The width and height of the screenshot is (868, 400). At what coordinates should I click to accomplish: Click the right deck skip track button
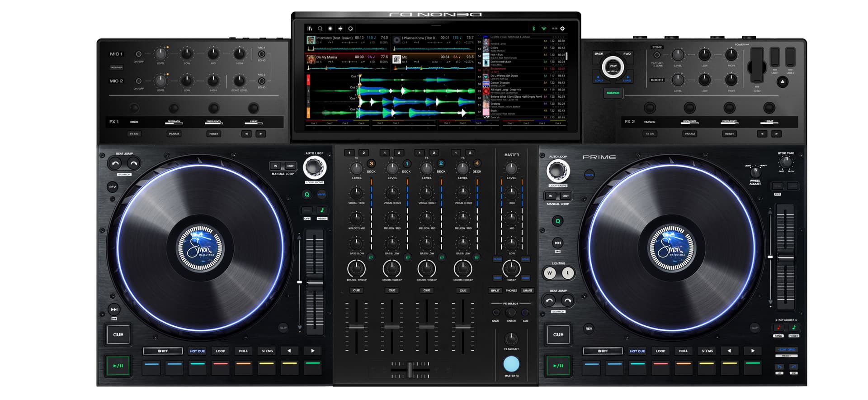point(557,243)
